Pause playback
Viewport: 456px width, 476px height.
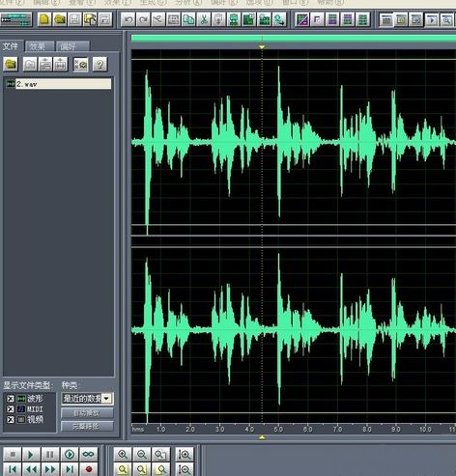(50, 455)
